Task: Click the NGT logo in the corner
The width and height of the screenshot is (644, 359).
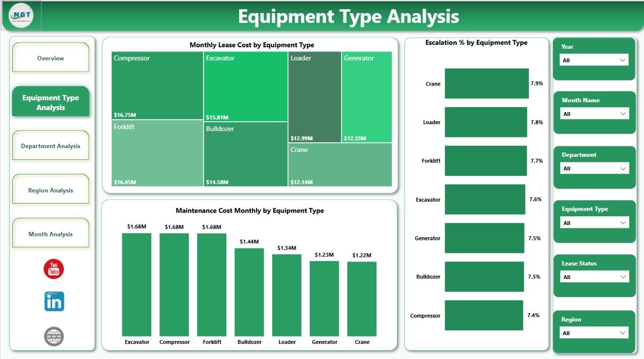Action: coord(21,15)
